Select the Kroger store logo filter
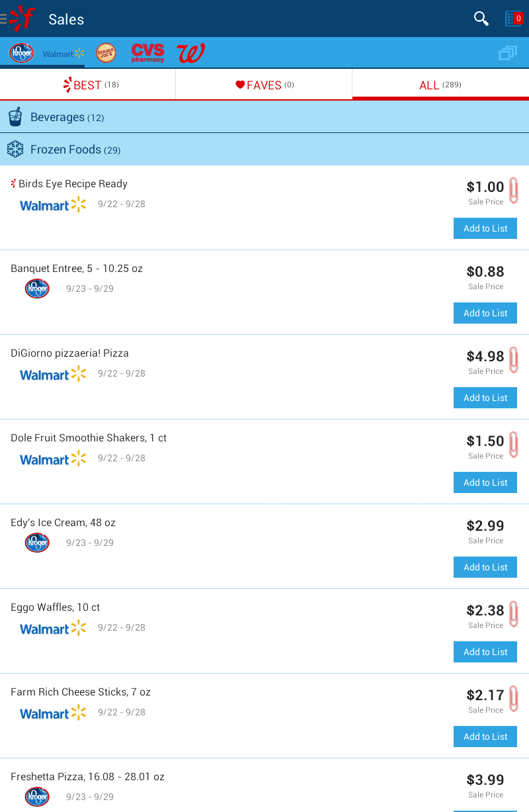 [21, 53]
